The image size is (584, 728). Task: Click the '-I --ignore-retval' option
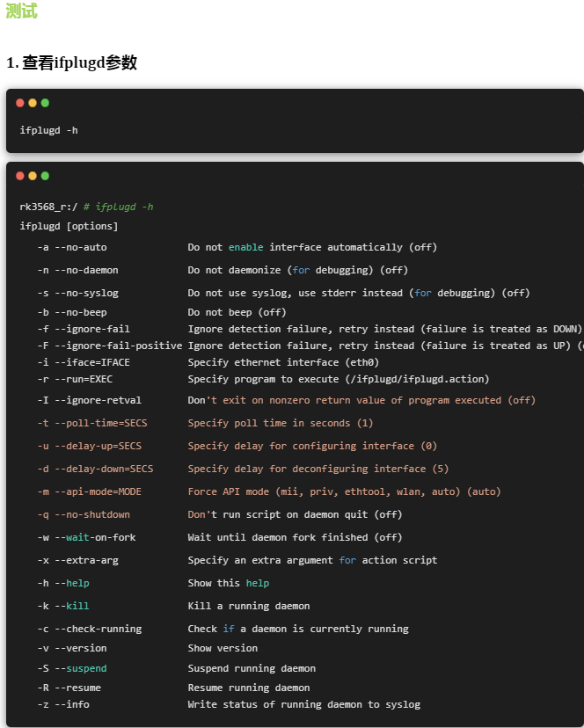click(x=89, y=400)
